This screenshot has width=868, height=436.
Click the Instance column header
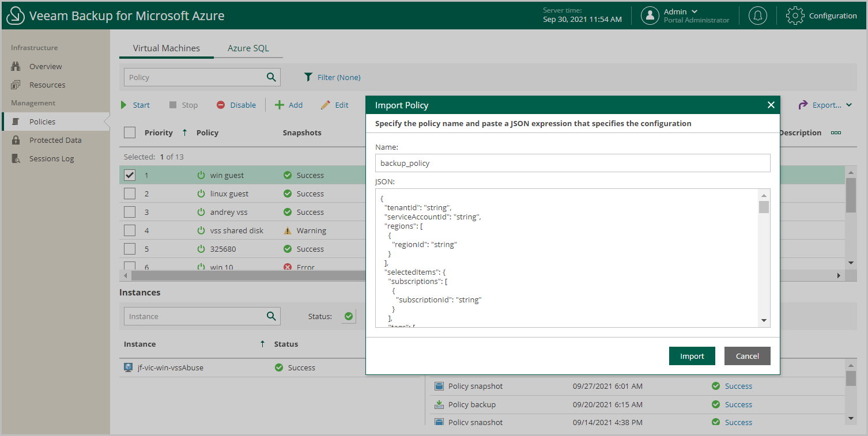coord(140,344)
